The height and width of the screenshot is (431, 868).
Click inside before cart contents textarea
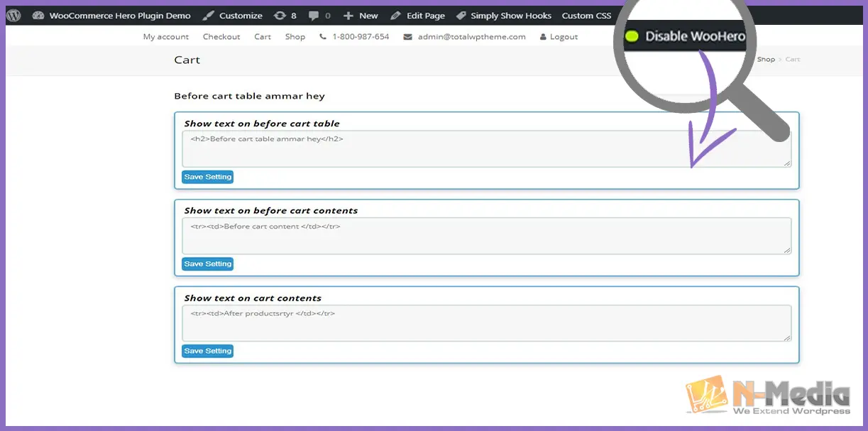tap(486, 236)
